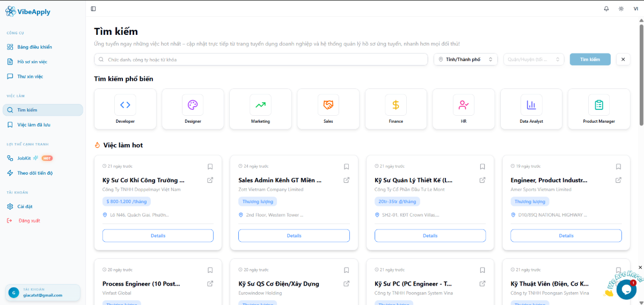Open Engineer, Product Industr... external link icon
The image size is (644, 305).
[x=619, y=180]
